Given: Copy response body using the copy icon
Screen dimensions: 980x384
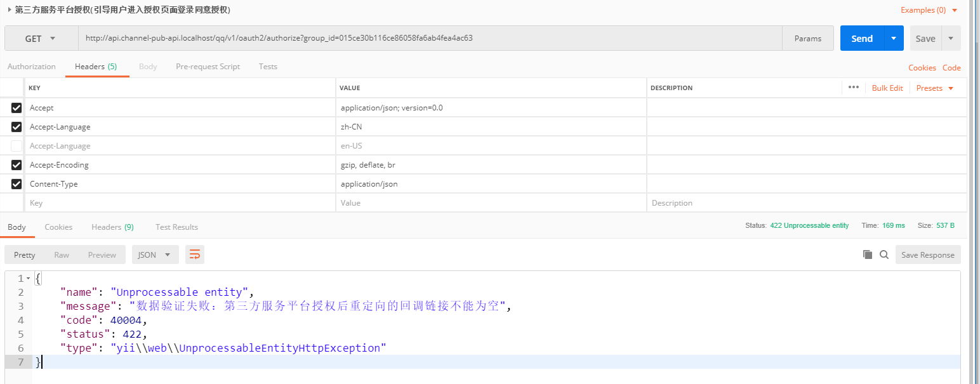Looking at the screenshot, I should point(868,255).
